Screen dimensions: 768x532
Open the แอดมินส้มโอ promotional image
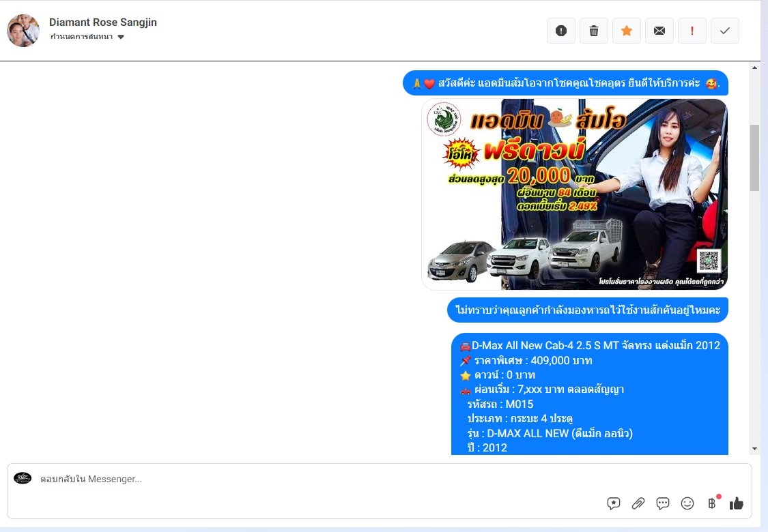click(575, 194)
